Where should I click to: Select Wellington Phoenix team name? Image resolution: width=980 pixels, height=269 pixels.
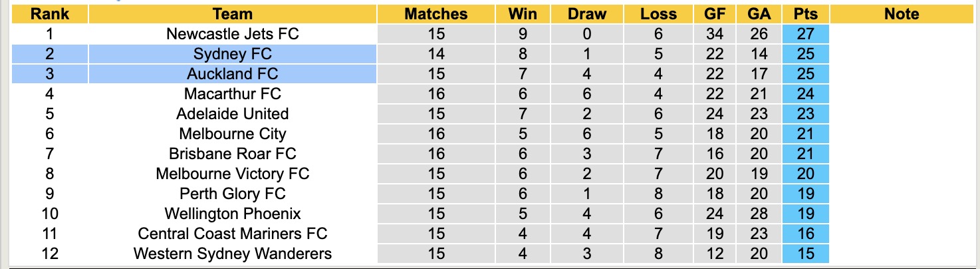(x=233, y=214)
